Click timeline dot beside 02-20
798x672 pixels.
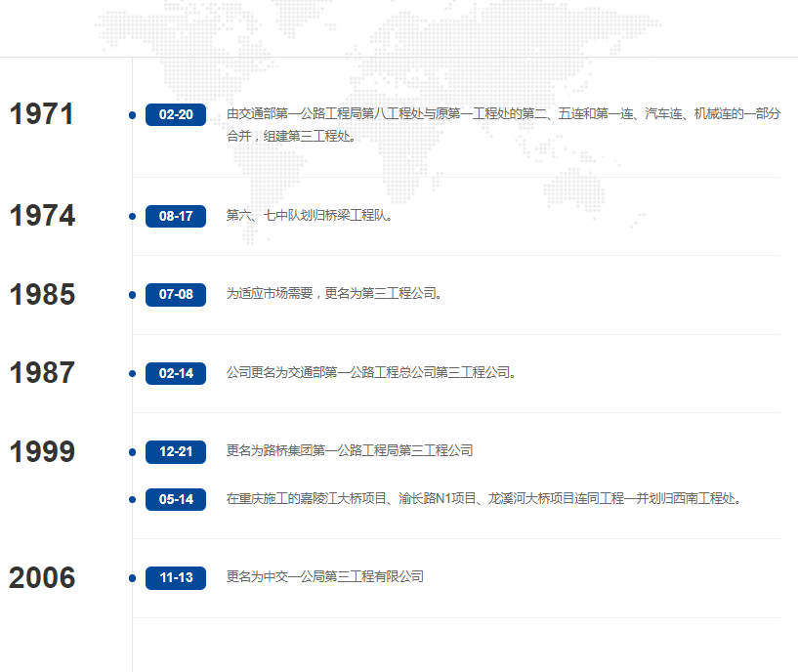click(132, 115)
